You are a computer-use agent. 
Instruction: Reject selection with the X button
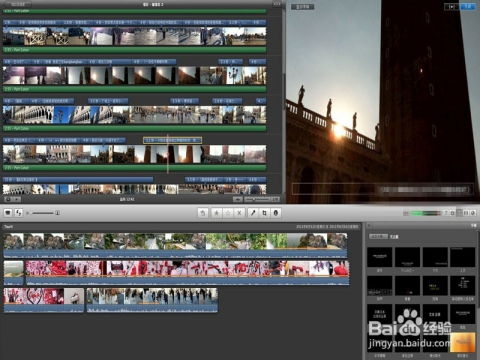click(x=239, y=213)
